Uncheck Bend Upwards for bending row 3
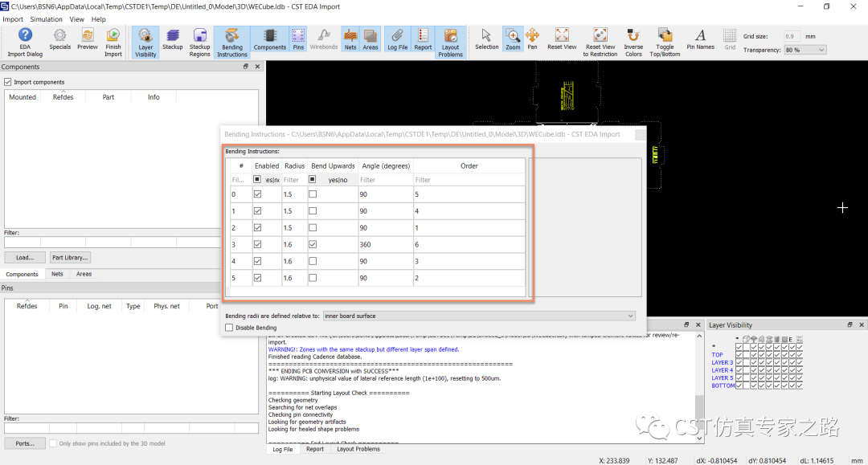 (313, 244)
